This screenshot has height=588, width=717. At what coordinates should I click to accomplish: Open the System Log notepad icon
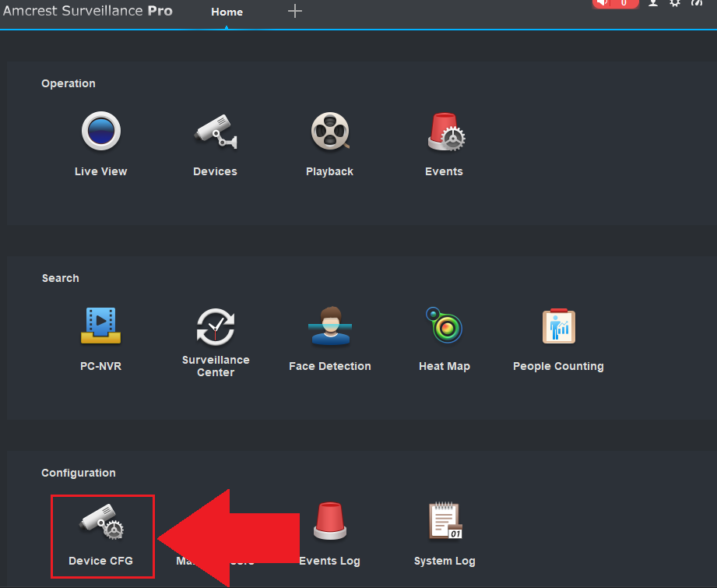coord(445,522)
